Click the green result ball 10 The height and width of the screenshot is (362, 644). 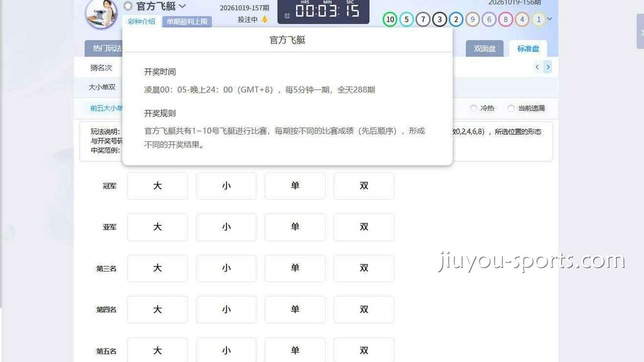coord(390,19)
